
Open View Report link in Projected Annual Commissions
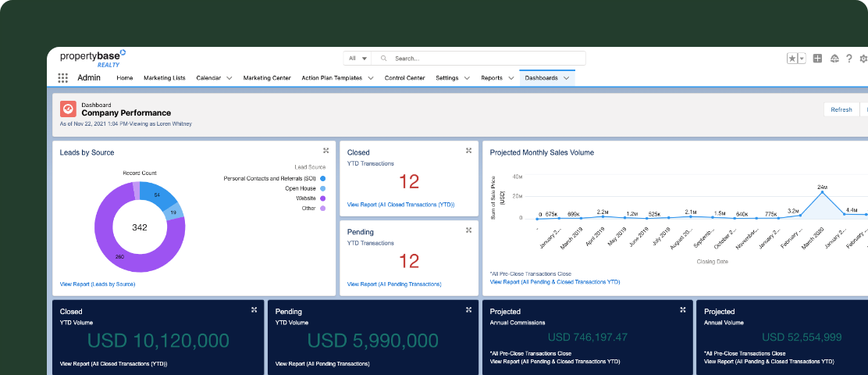coord(555,362)
